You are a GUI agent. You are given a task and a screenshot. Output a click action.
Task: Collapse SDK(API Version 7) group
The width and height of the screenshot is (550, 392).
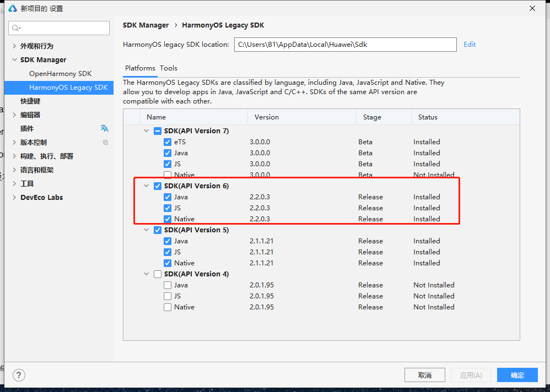coord(146,130)
